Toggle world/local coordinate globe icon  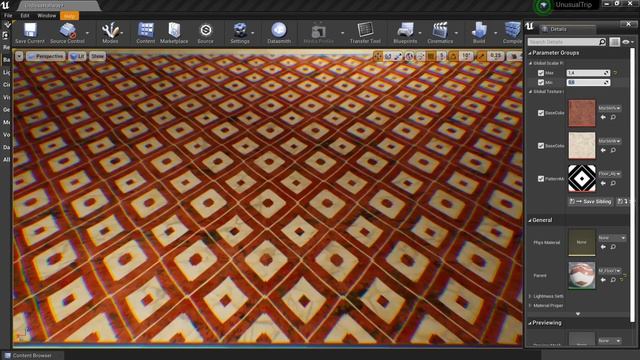point(409,56)
